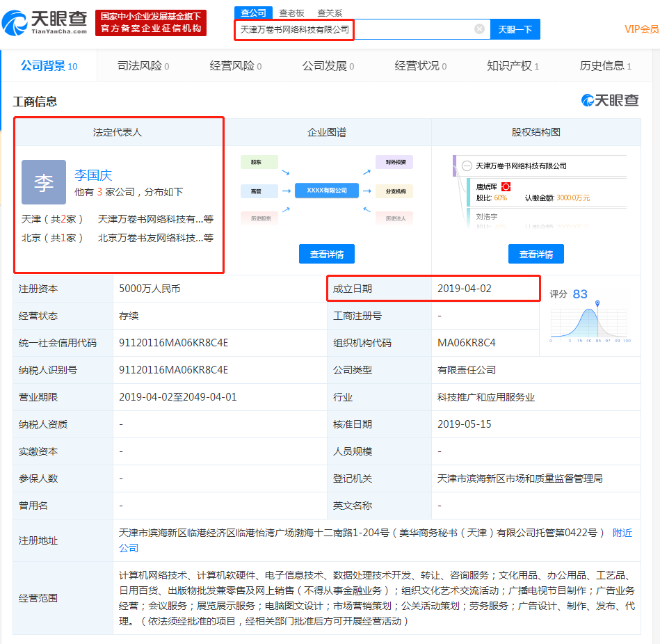
Task: Click the Tianyancha logo at top left
Action: pyautogui.click(x=45, y=22)
